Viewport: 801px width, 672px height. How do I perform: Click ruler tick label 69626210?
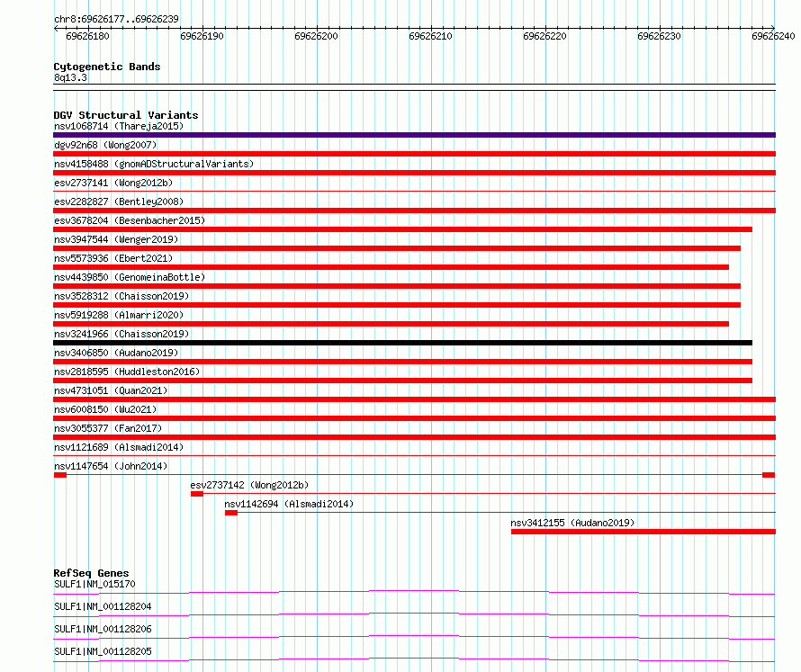coord(430,36)
